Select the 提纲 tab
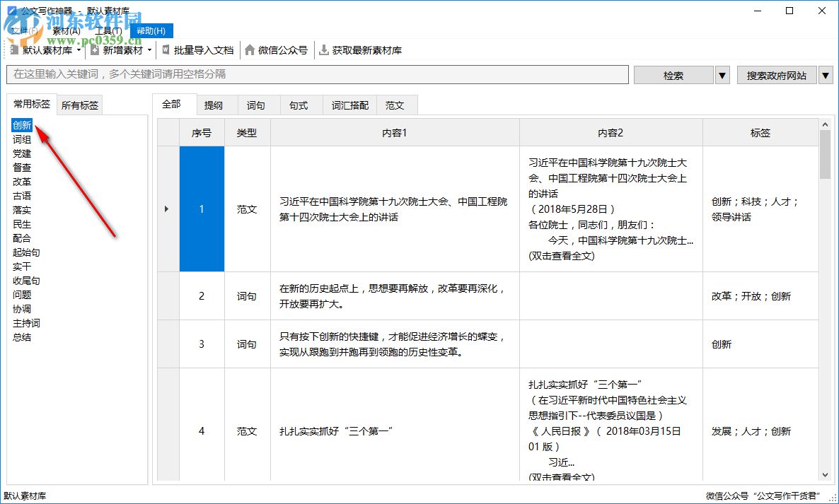The width and height of the screenshot is (839, 504). (x=214, y=105)
